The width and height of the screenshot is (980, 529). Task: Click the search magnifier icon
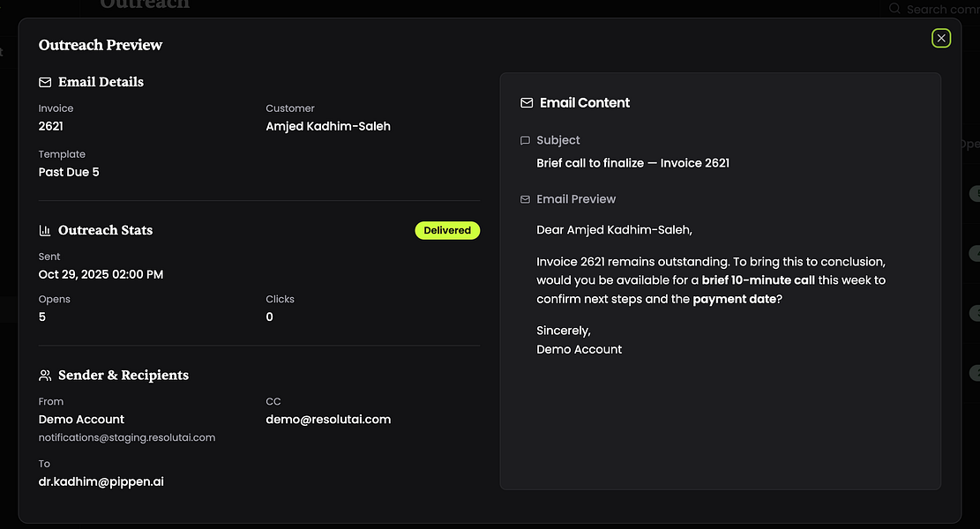(x=894, y=9)
